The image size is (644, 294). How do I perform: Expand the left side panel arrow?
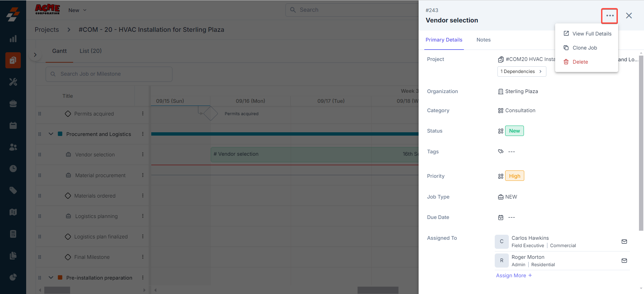35,55
